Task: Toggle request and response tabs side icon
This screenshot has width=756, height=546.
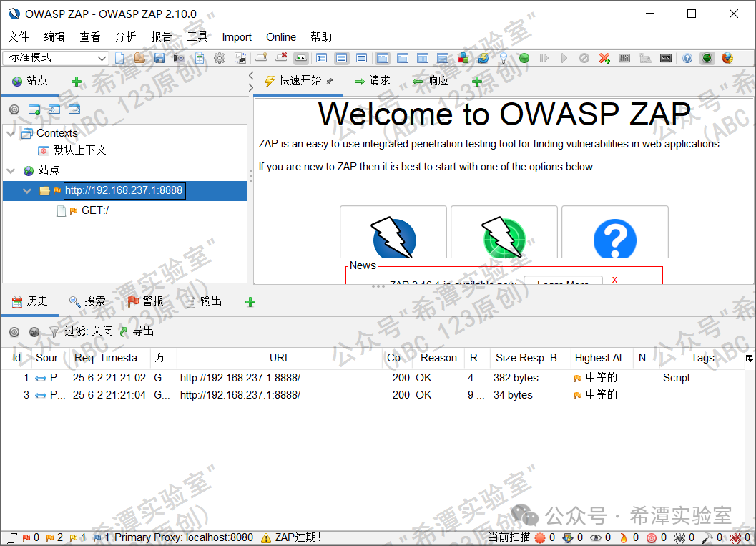Action: pos(423,59)
